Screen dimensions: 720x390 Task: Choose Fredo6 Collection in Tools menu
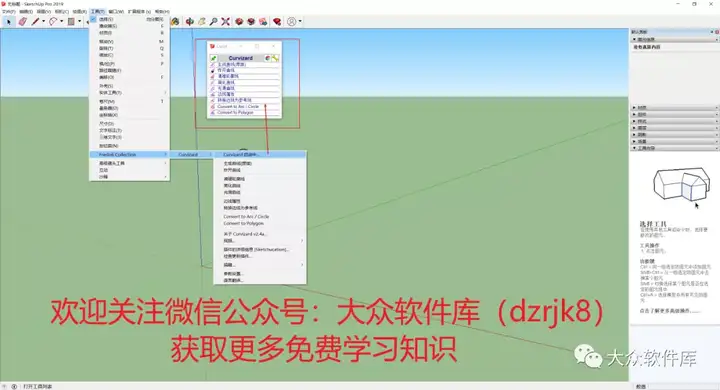click(x=129, y=155)
